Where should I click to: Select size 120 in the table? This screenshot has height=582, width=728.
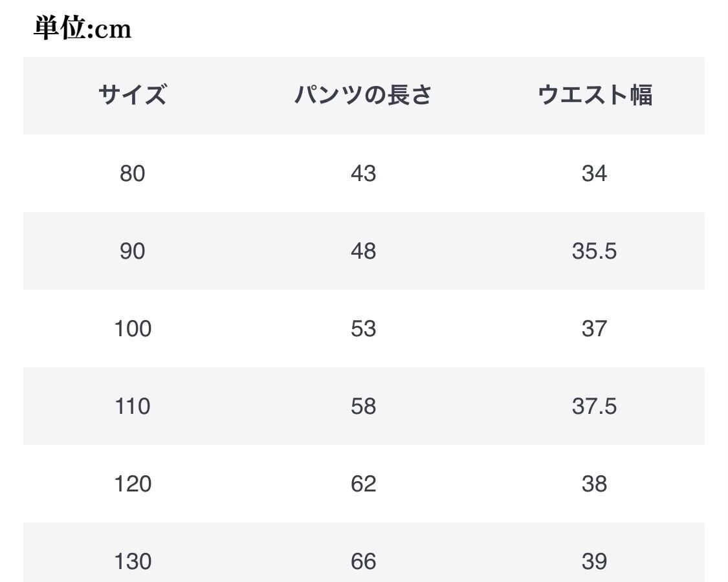133,484
